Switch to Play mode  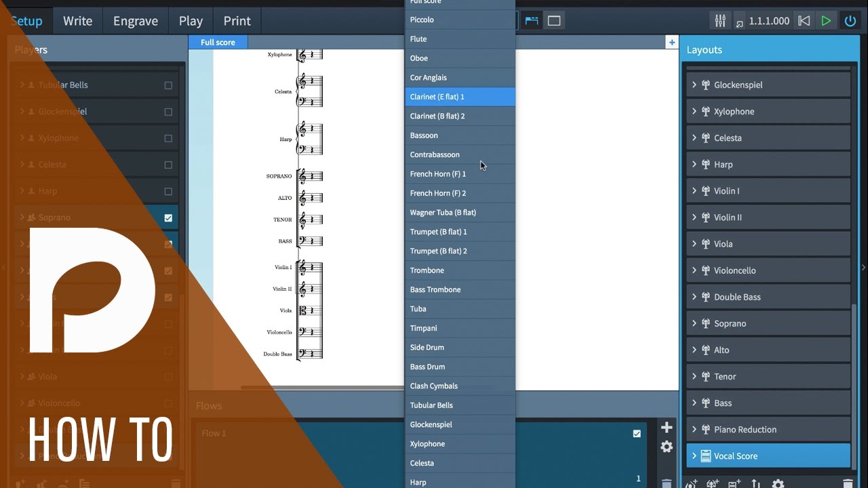(x=191, y=21)
